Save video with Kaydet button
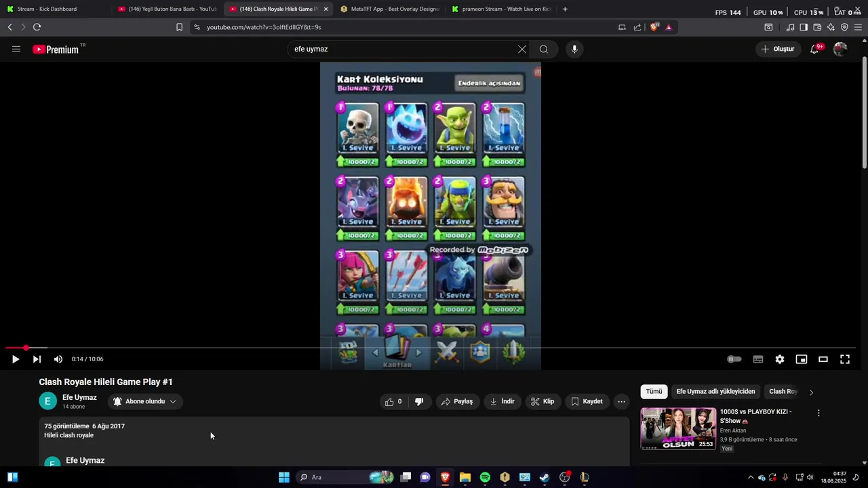The height and width of the screenshot is (488, 868). 587,401
